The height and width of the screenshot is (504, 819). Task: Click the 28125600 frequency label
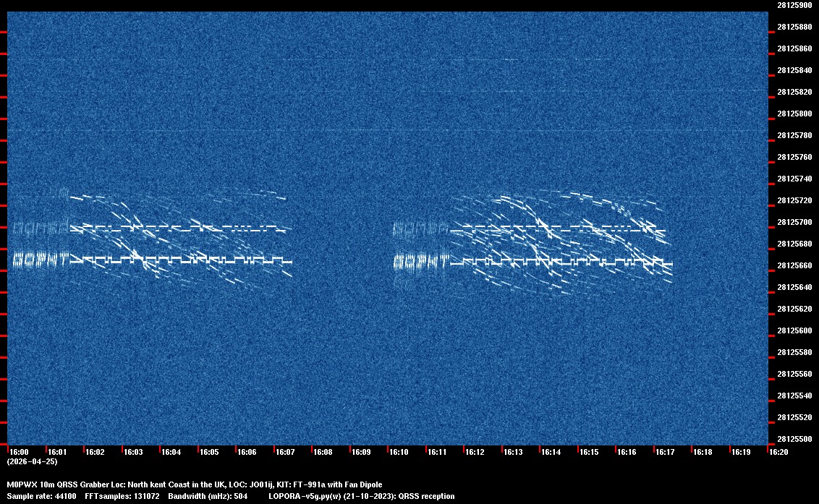794,330
